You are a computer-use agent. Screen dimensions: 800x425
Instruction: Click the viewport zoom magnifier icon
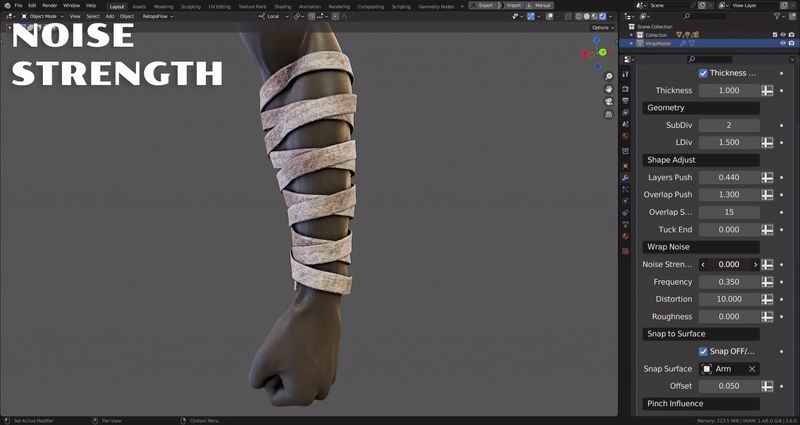pyautogui.click(x=609, y=77)
